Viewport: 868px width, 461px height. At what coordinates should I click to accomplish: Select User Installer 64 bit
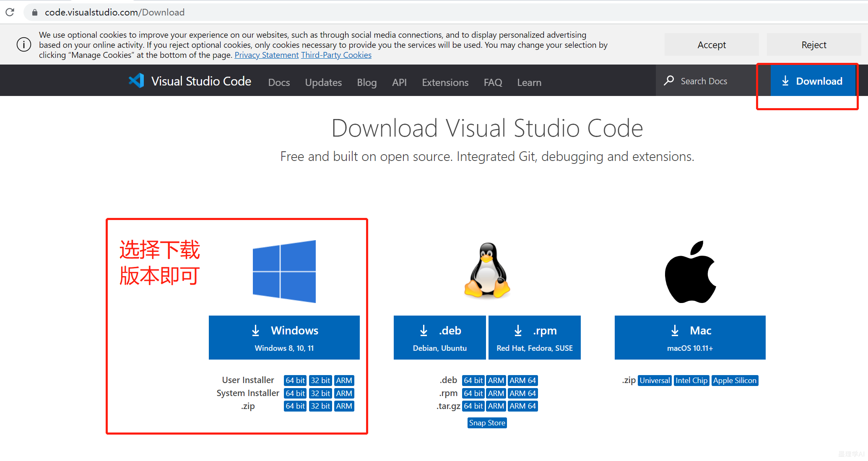(295, 381)
